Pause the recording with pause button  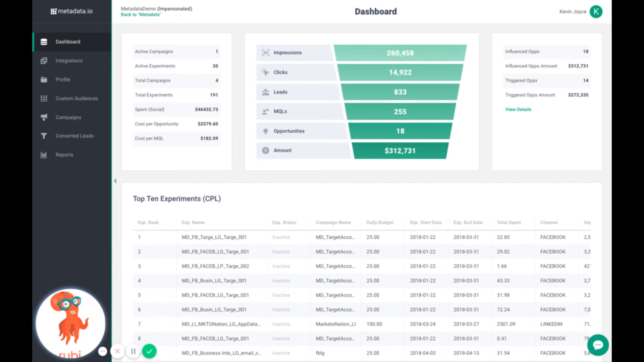point(133,351)
